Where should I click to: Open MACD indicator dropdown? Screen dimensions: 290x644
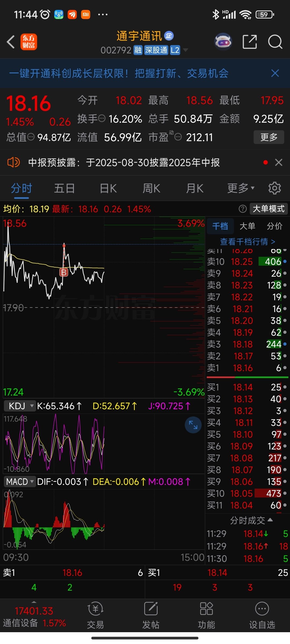pos(20,482)
